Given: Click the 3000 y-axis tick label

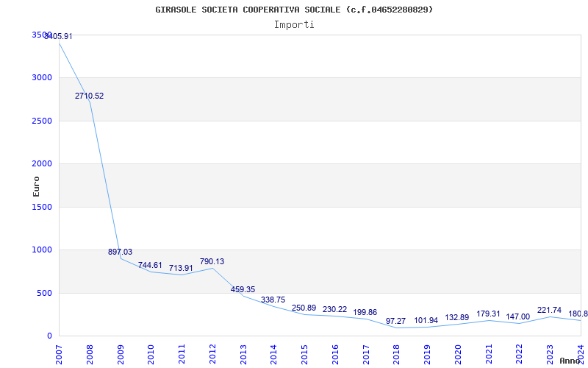Looking at the screenshot, I should pos(42,78).
